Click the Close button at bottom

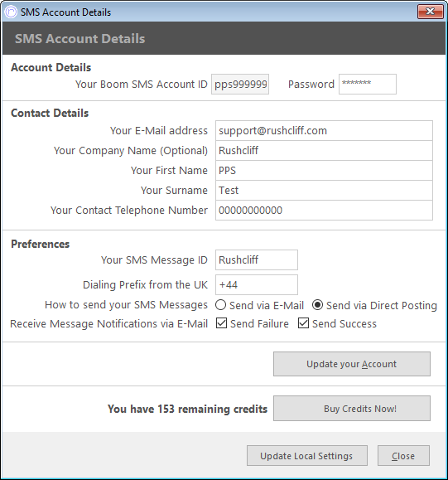click(x=403, y=456)
